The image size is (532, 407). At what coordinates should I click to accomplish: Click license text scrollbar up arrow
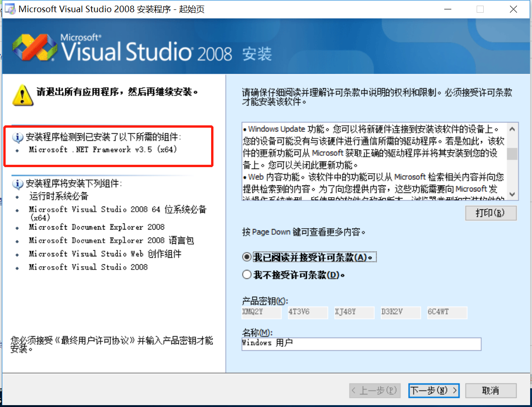point(512,129)
